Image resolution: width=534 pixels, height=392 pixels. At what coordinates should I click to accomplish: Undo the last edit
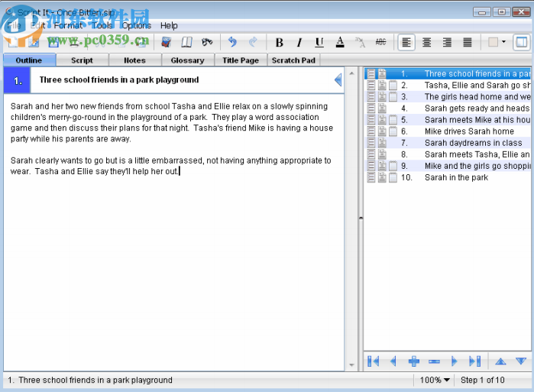pos(232,42)
